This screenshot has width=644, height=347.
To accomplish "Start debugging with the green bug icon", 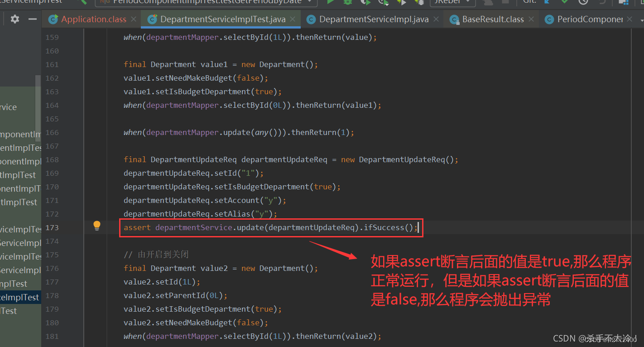I will tap(348, 2).
